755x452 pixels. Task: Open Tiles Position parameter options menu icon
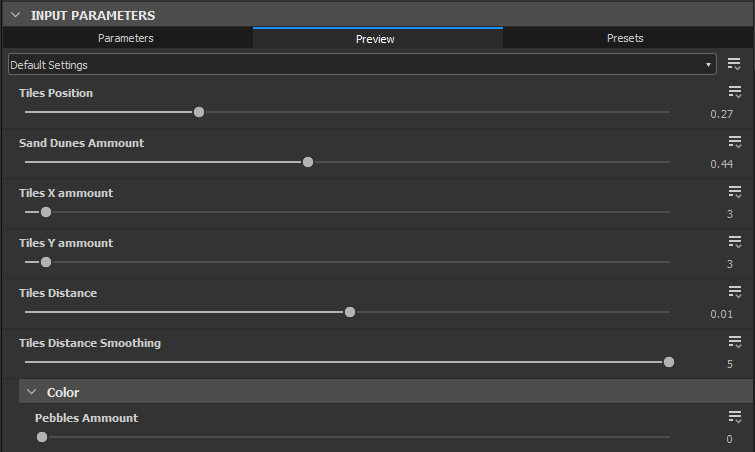coord(735,92)
